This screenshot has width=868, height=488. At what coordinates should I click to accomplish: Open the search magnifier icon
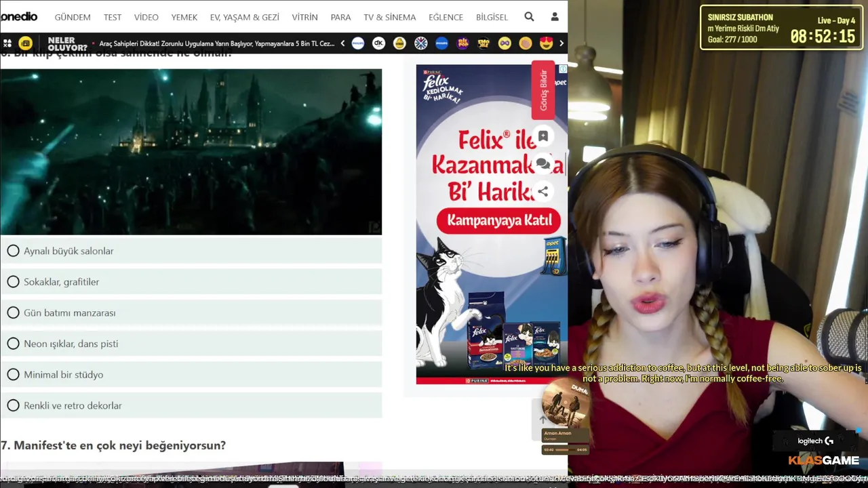point(529,17)
